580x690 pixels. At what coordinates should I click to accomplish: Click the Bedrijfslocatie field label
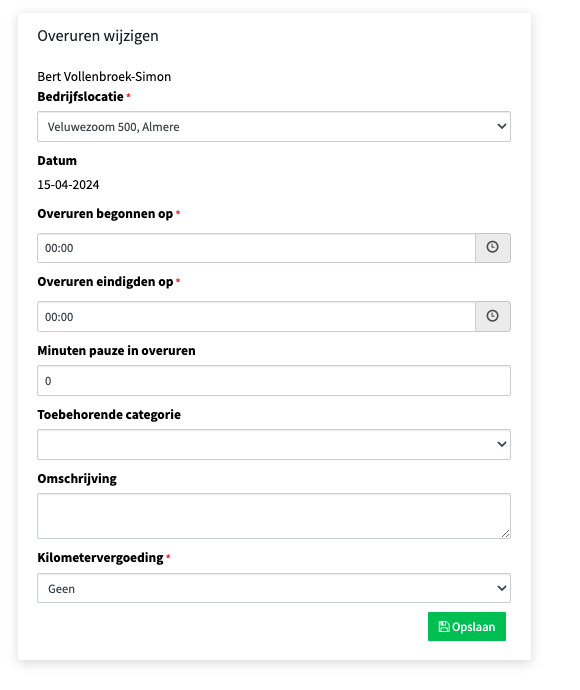pos(81,97)
